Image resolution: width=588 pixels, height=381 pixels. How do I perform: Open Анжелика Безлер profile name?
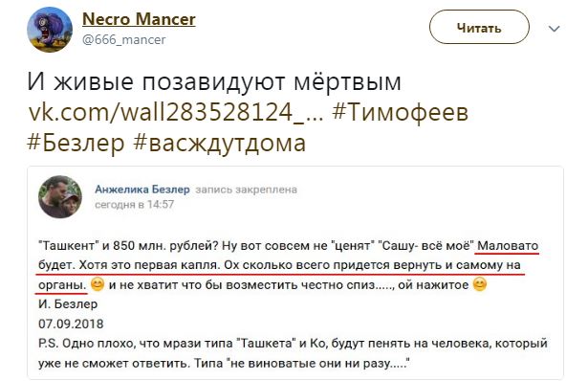[142, 190]
